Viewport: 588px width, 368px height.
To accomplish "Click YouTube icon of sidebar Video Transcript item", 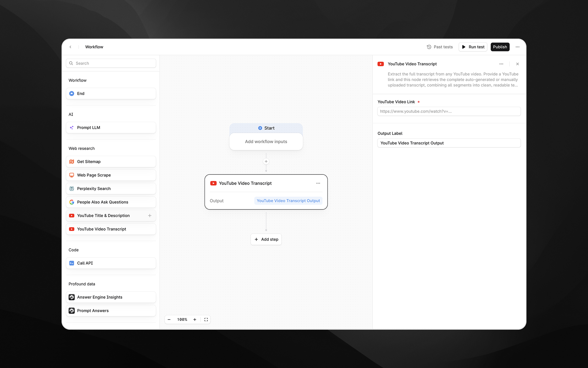I will 72,229.
